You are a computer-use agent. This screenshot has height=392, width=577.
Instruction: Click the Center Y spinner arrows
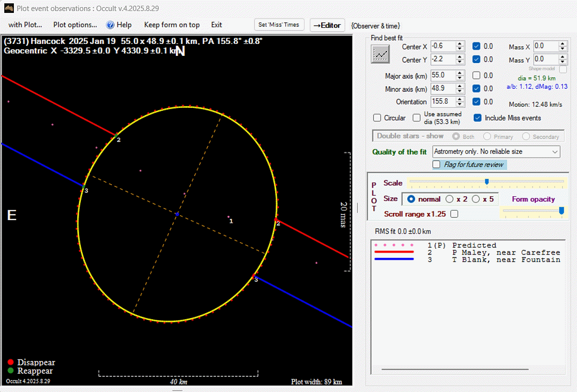pos(460,60)
